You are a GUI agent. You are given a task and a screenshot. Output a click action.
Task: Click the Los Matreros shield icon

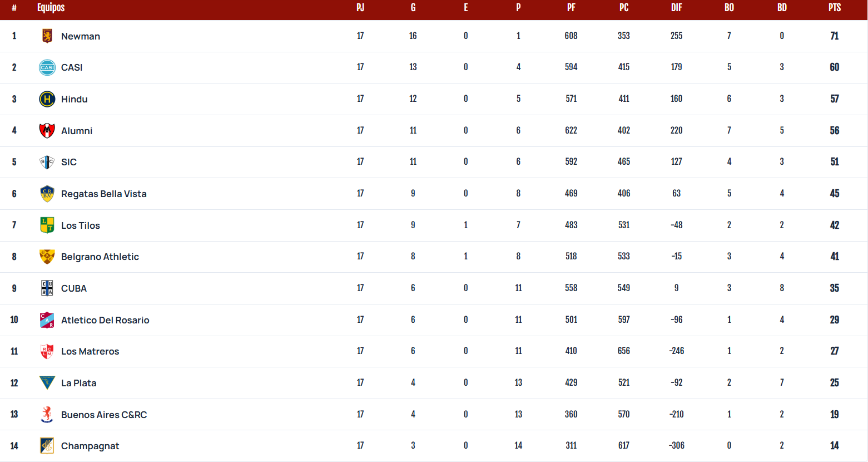pyautogui.click(x=47, y=351)
